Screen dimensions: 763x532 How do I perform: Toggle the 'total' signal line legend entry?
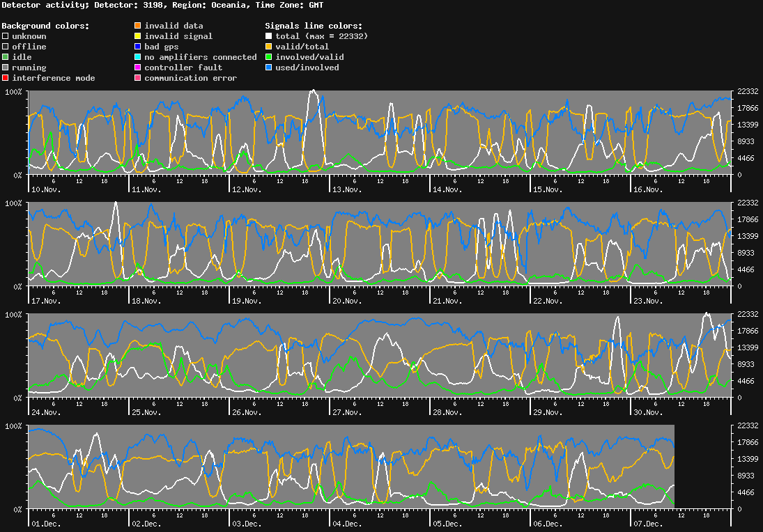coord(269,36)
